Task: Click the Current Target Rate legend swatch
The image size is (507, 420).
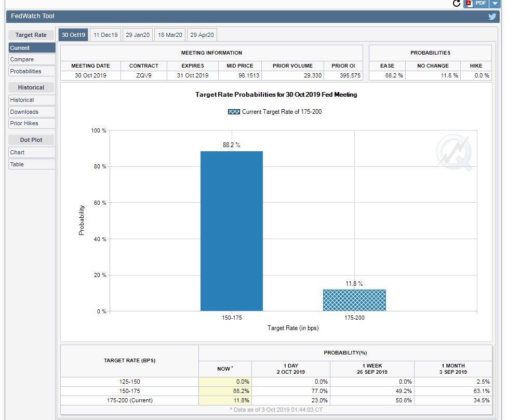Action: pyautogui.click(x=234, y=112)
